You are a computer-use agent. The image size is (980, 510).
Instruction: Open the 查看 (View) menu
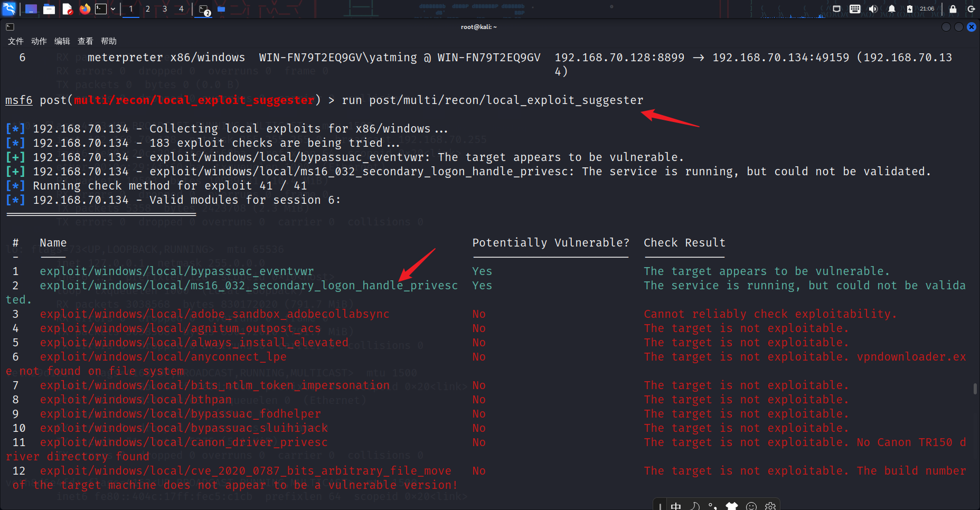[86, 41]
